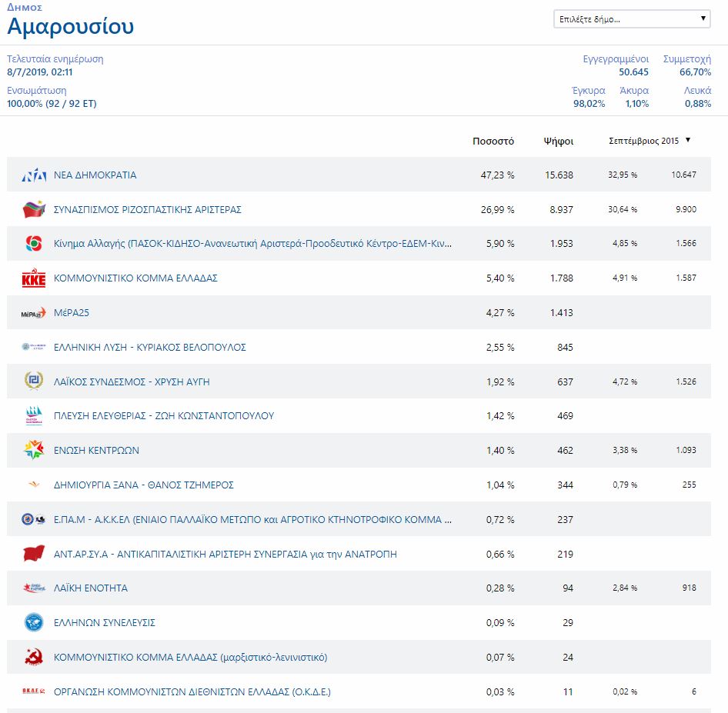
Task: Click the 'Εγγεγραμμένοι' statistics label
Action: pyautogui.click(x=616, y=59)
